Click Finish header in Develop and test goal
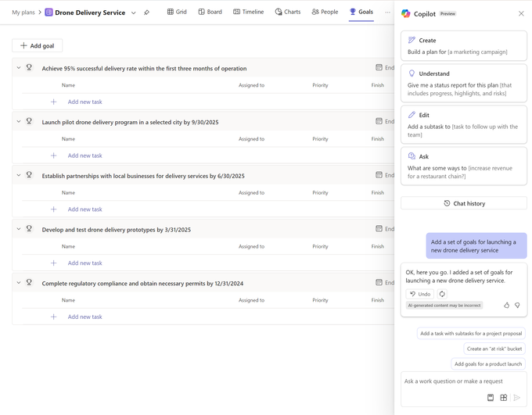Viewport: 532px width, 415px height. pos(378,246)
